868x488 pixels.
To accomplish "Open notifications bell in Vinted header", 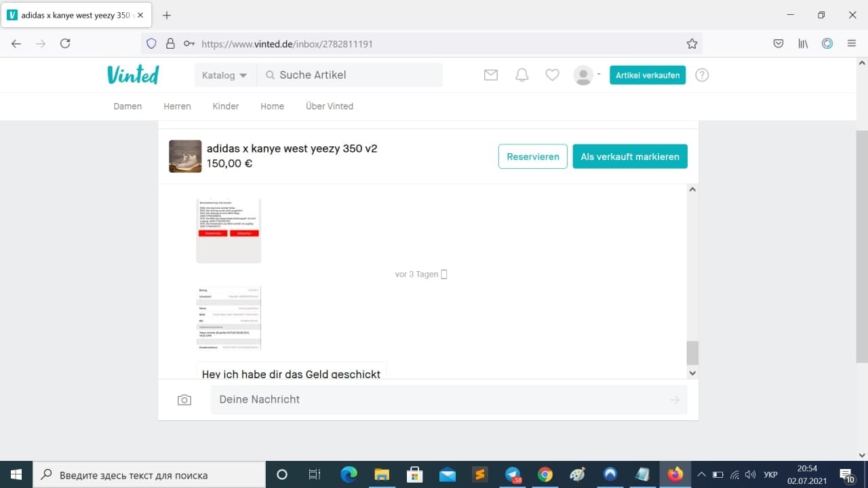I will point(521,75).
